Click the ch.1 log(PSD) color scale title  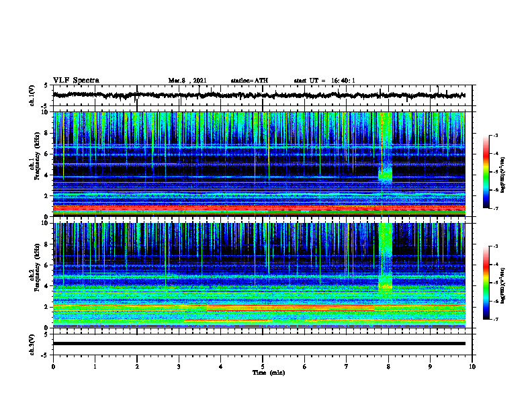click(x=503, y=175)
